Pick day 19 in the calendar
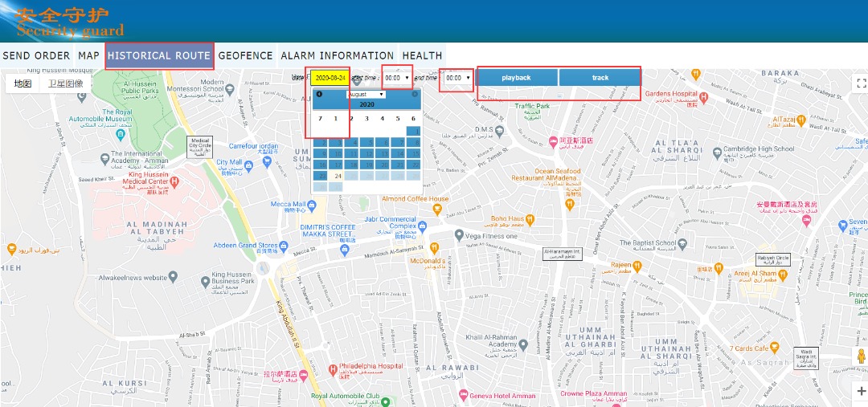 [367, 165]
